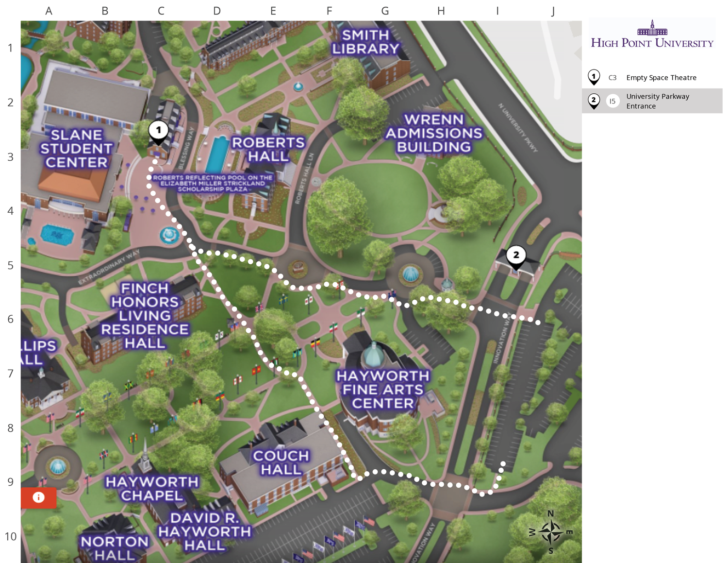
Task: Click the Hayworth Fine Arts Center label
Action: pos(383,390)
